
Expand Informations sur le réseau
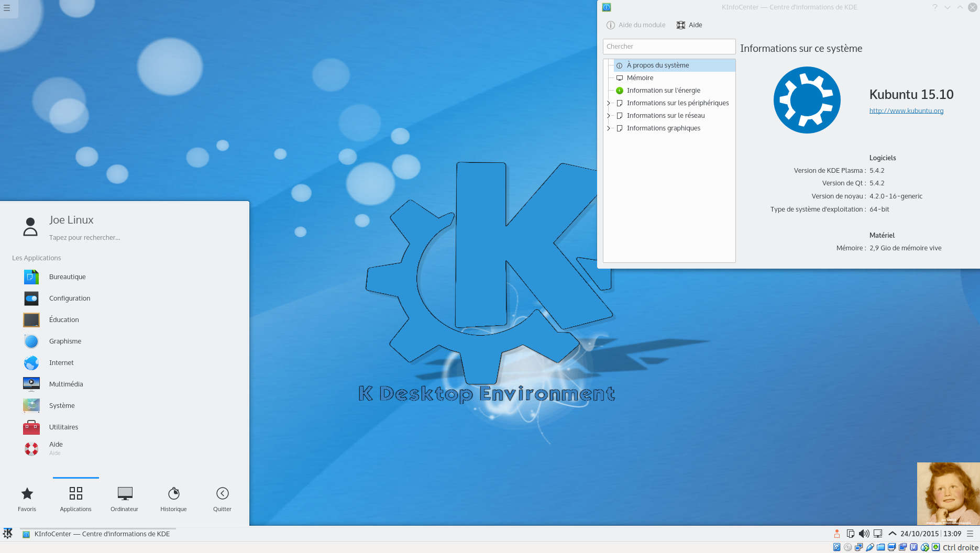pos(608,116)
